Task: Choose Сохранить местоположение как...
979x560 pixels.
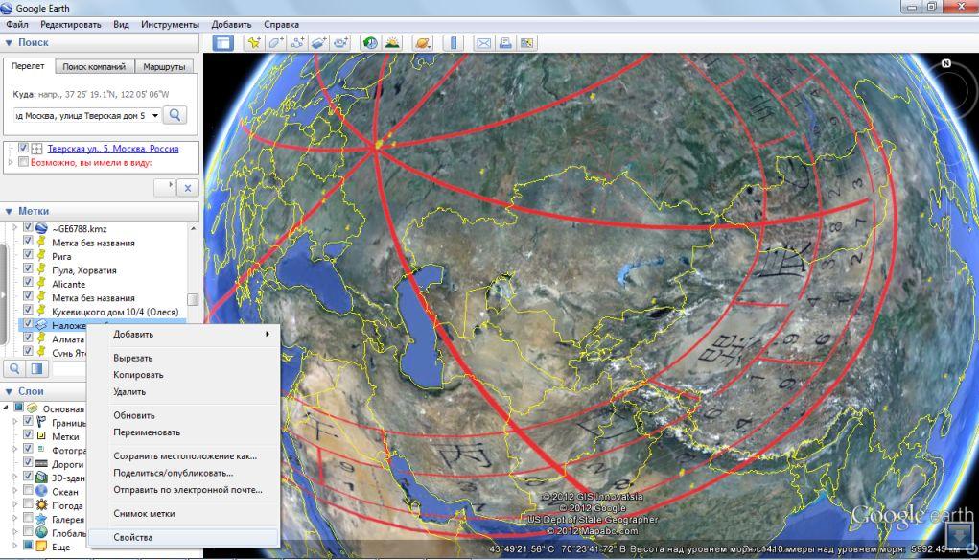Action: pyautogui.click(x=183, y=455)
